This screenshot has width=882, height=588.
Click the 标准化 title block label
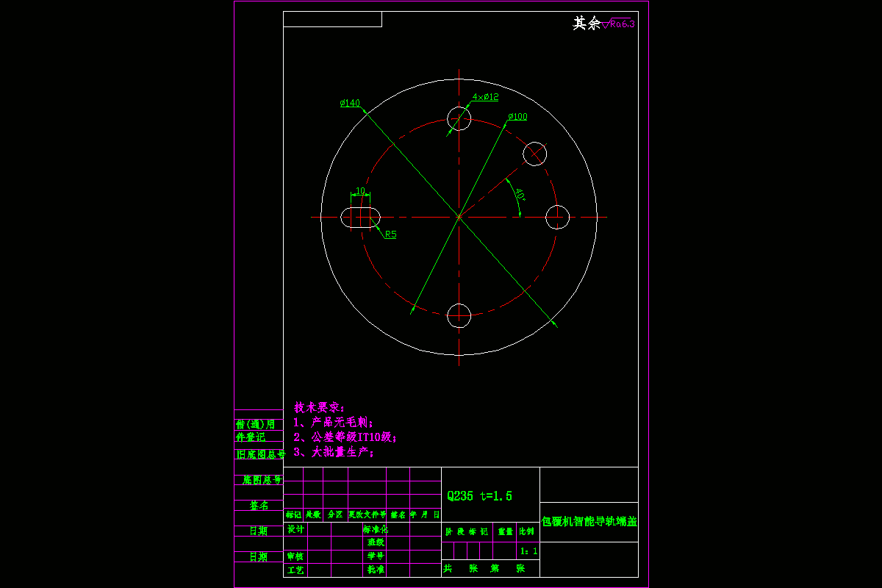(x=375, y=529)
